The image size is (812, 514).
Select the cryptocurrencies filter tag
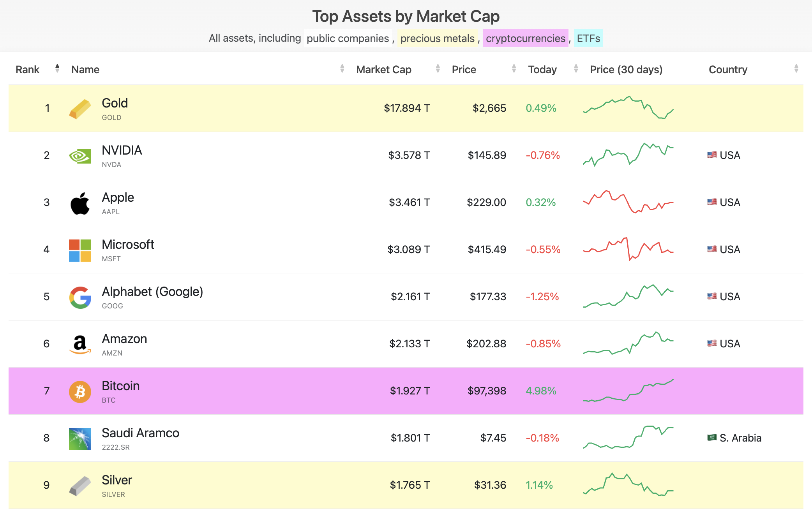(x=525, y=38)
